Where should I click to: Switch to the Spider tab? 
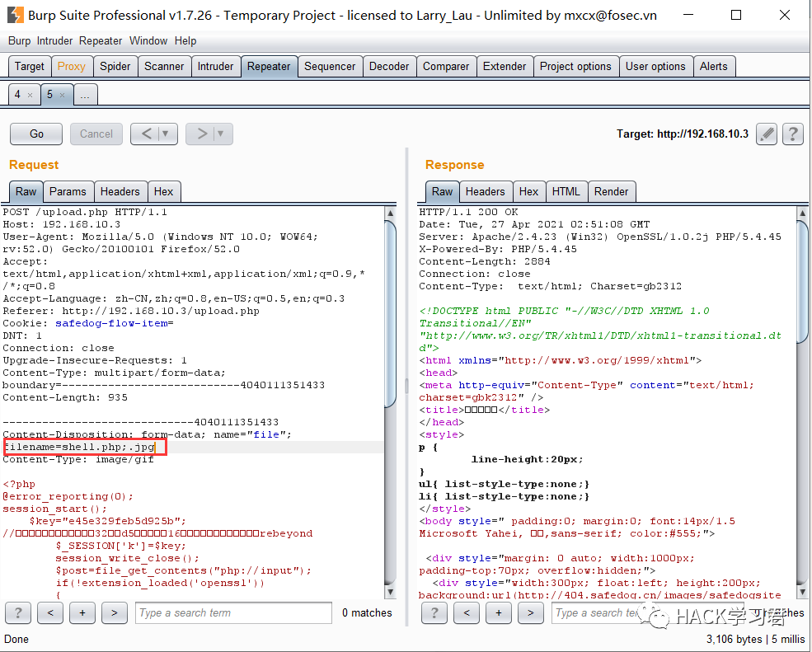click(115, 66)
